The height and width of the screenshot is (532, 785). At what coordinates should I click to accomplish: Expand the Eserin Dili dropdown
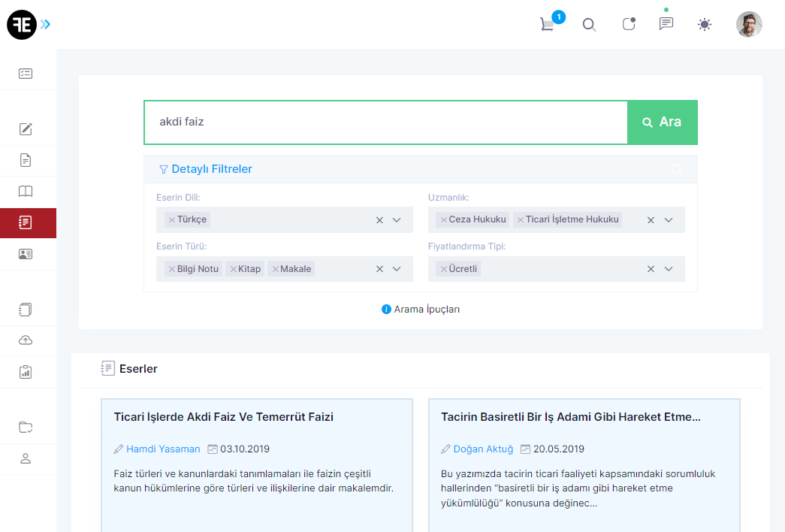pyautogui.click(x=397, y=220)
